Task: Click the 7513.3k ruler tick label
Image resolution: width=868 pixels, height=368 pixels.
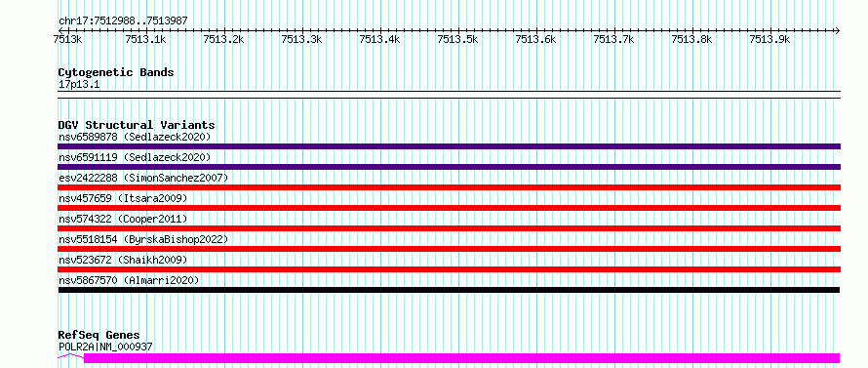Action: click(x=301, y=39)
